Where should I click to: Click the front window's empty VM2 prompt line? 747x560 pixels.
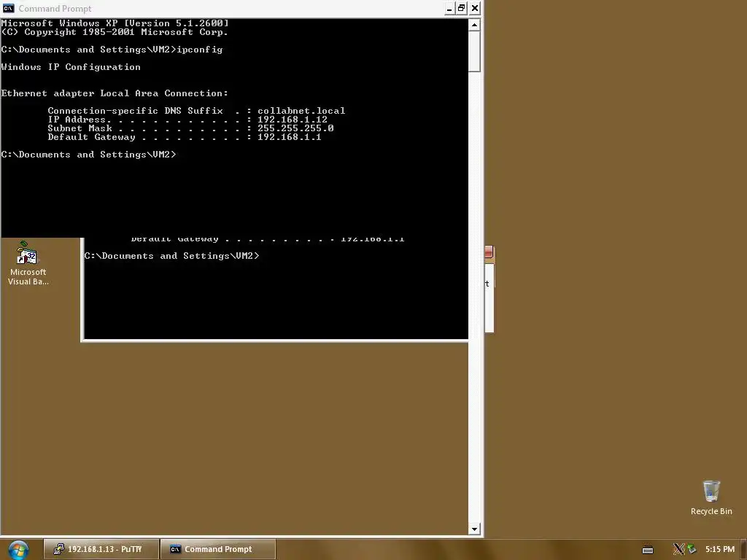pyautogui.click(x=88, y=155)
